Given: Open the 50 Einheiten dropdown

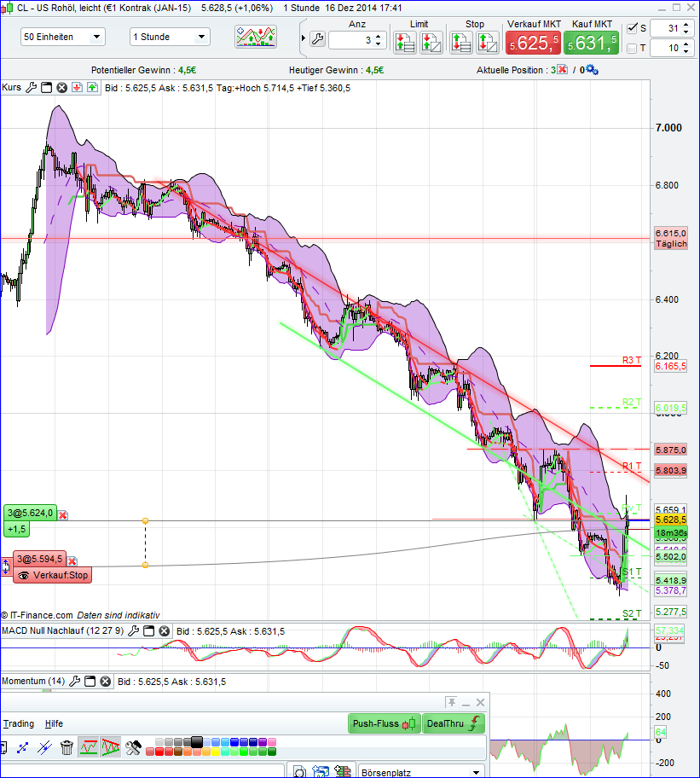Looking at the screenshot, I should click(63, 37).
